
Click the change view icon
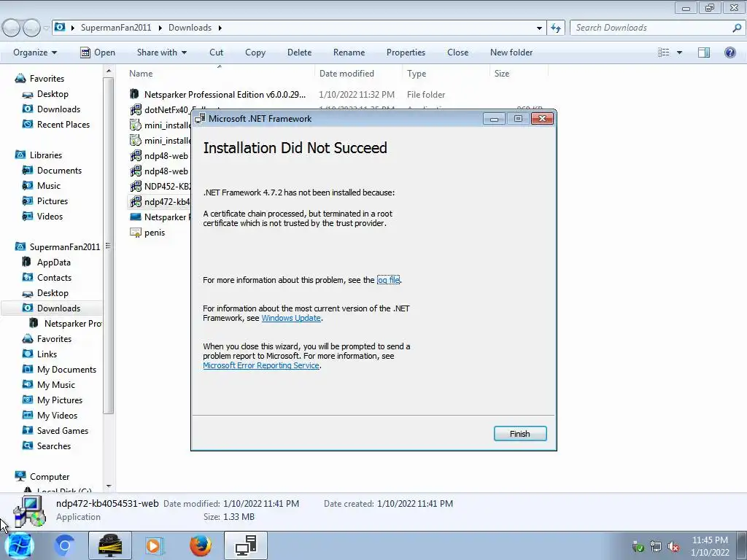[x=664, y=52]
